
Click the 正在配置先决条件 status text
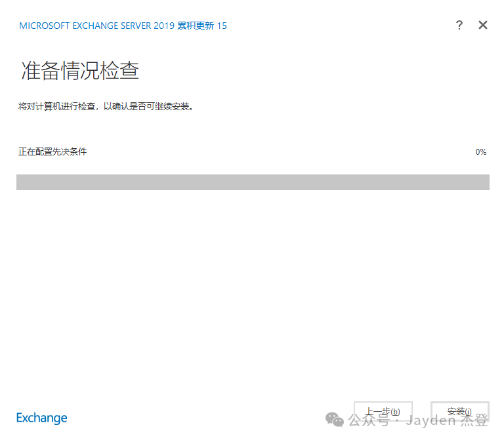tap(52, 152)
